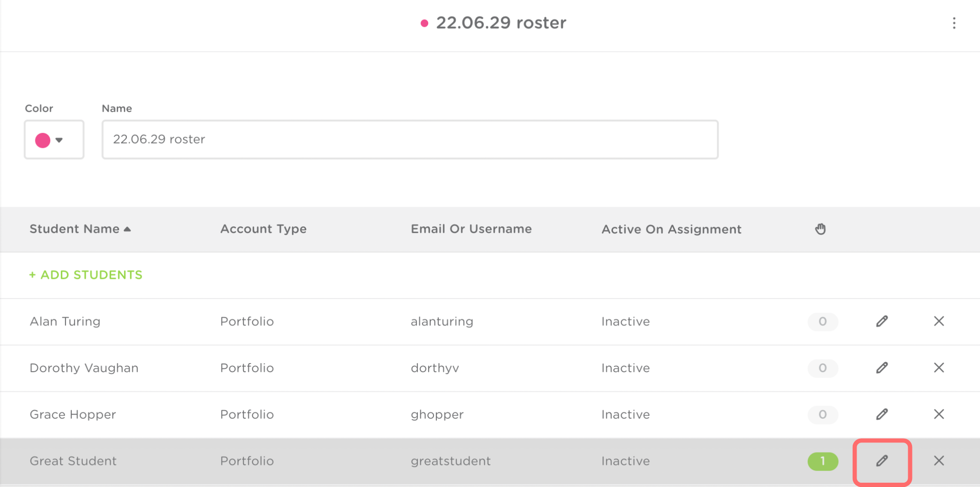The height and width of the screenshot is (487, 980).
Task: Click the Active On Assignment column header
Action: click(x=671, y=229)
